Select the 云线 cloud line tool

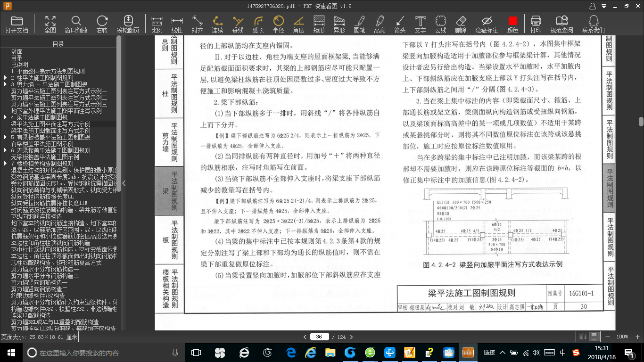point(441,24)
